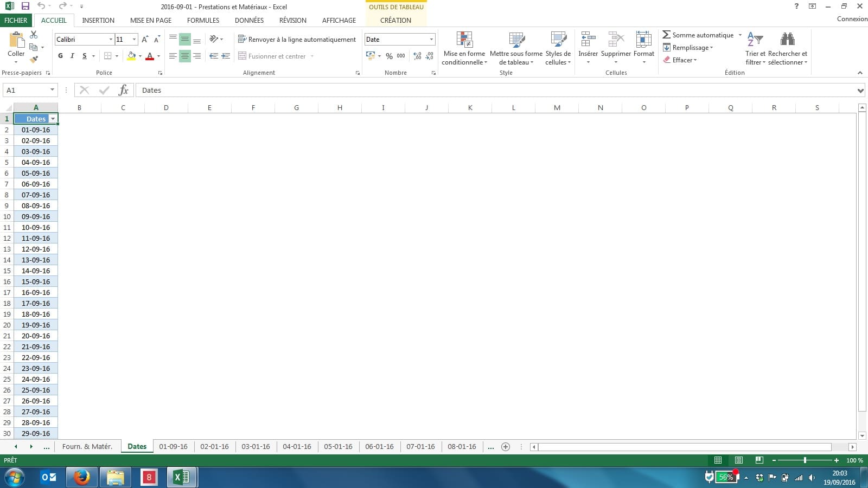Click the Effacer button

[681, 60]
